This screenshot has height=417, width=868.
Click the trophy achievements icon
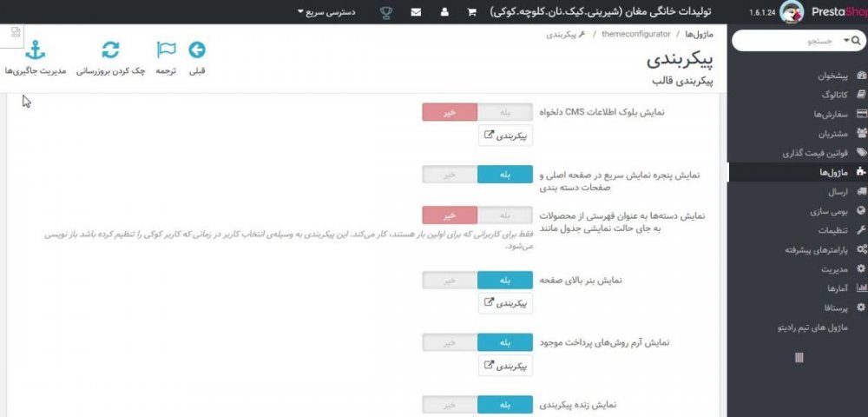point(386,12)
